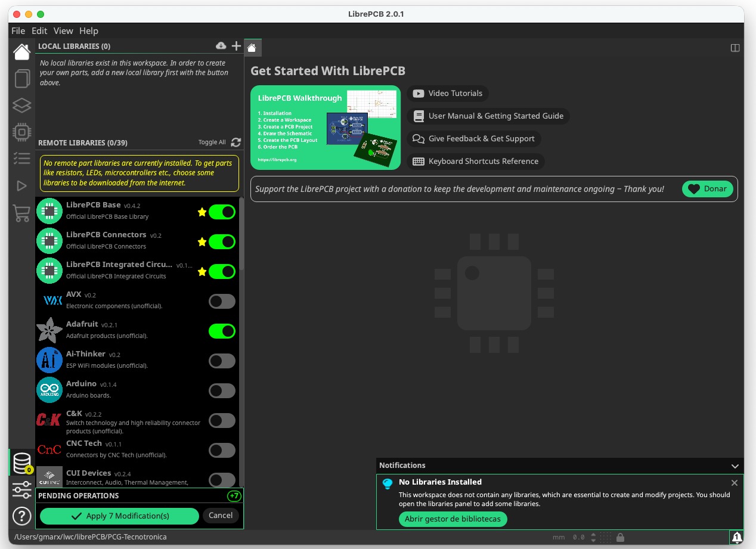This screenshot has height=549, width=756.
Task: Enable the Arduino library toggle
Action: (x=222, y=390)
